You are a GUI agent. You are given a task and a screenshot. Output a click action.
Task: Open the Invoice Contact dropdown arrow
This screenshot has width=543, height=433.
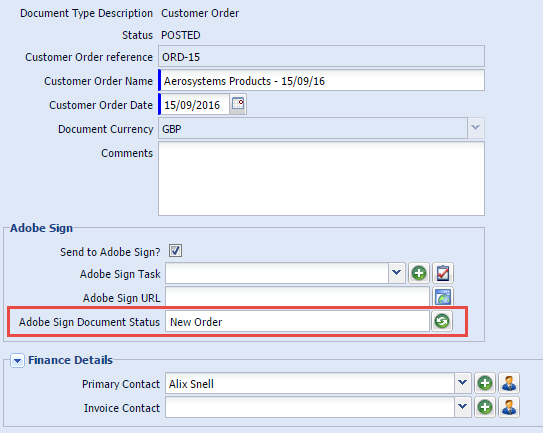point(463,407)
